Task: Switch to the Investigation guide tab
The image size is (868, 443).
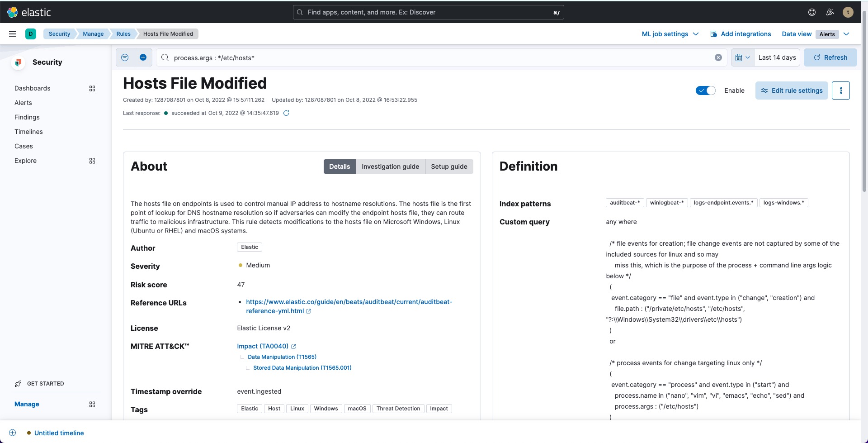Action: (390, 167)
